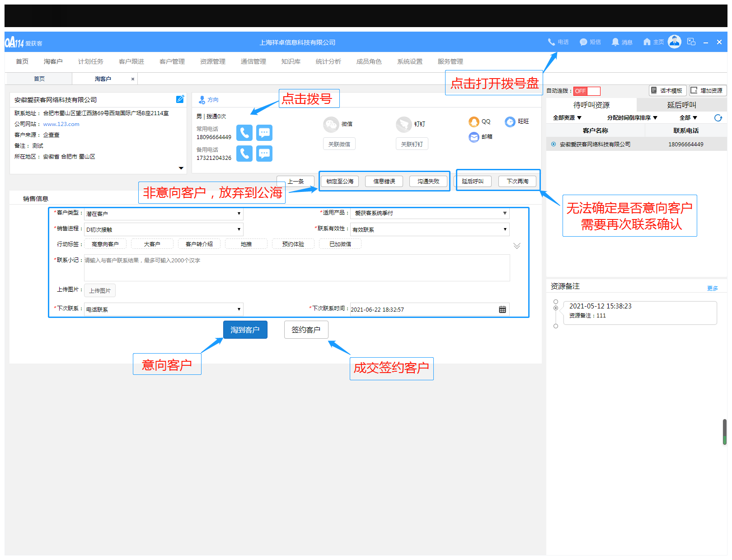
Task: Refresh the pending-call resource list
Action: pyautogui.click(x=718, y=118)
